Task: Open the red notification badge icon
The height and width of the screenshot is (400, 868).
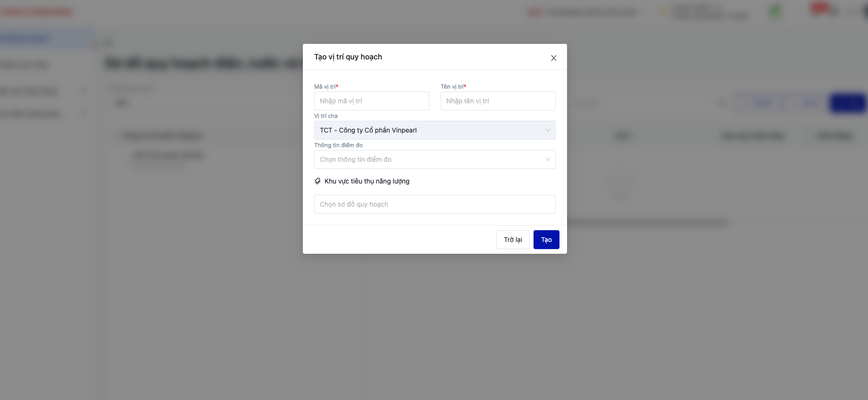Action: tap(819, 8)
